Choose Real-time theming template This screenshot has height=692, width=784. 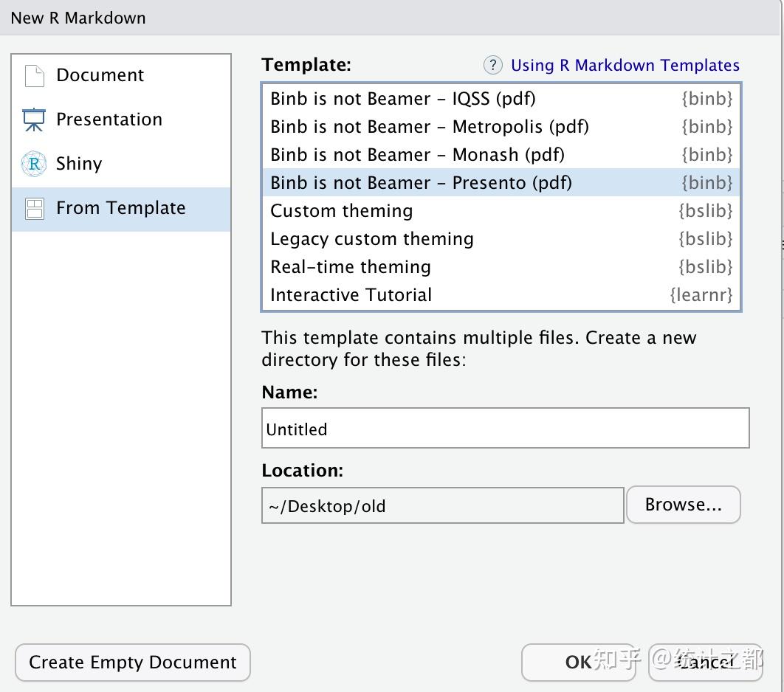pyautogui.click(x=350, y=267)
